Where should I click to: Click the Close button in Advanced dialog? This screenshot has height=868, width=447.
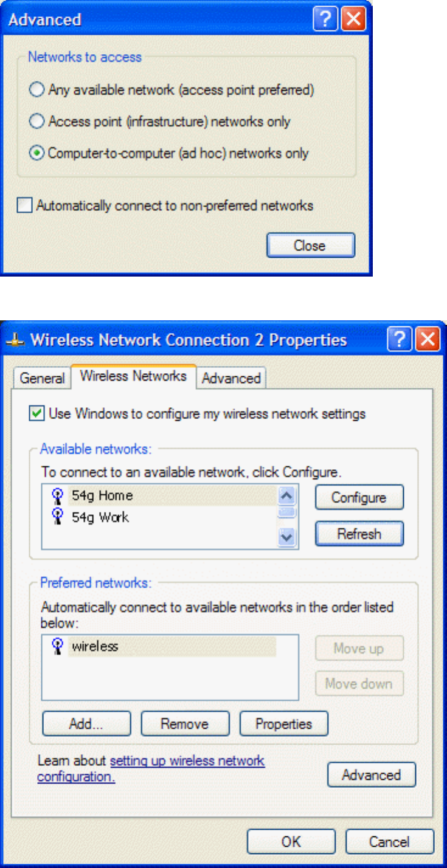[310, 246]
